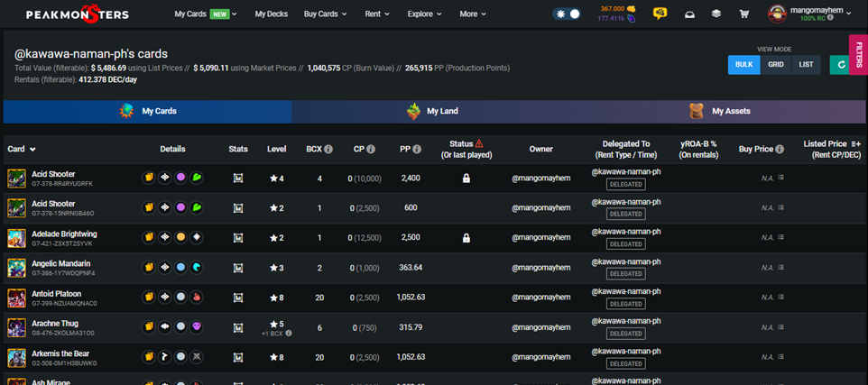Sort by the Card column arrow
This screenshot has height=385, width=868.
(x=32, y=150)
